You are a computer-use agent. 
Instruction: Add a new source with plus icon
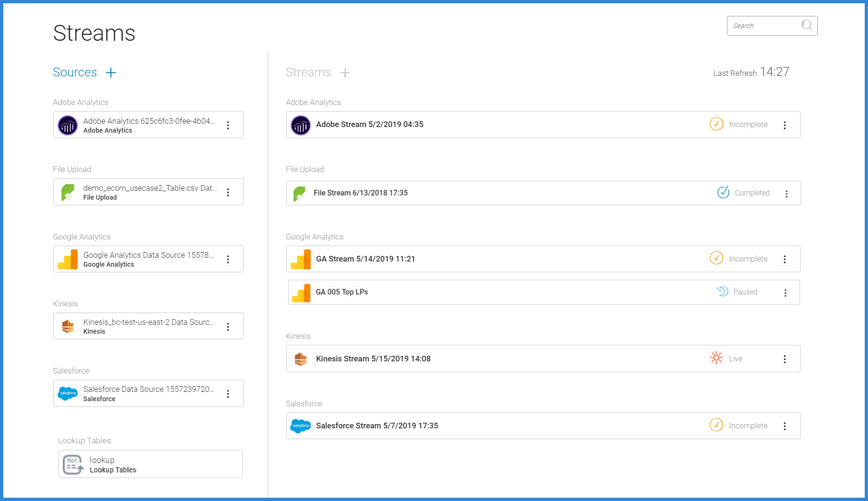111,73
